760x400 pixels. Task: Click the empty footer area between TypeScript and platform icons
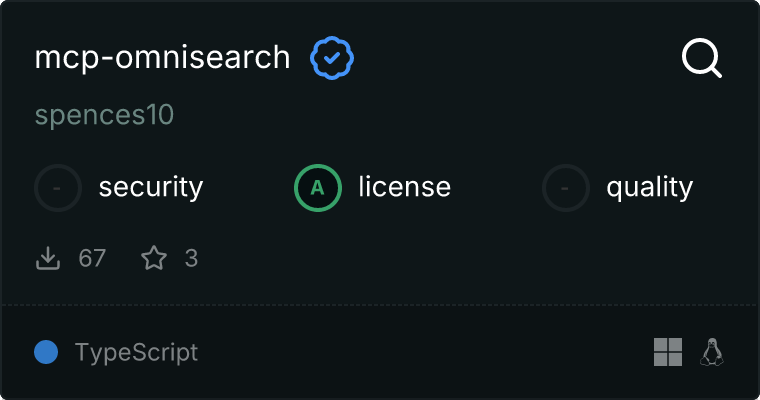point(420,352)
